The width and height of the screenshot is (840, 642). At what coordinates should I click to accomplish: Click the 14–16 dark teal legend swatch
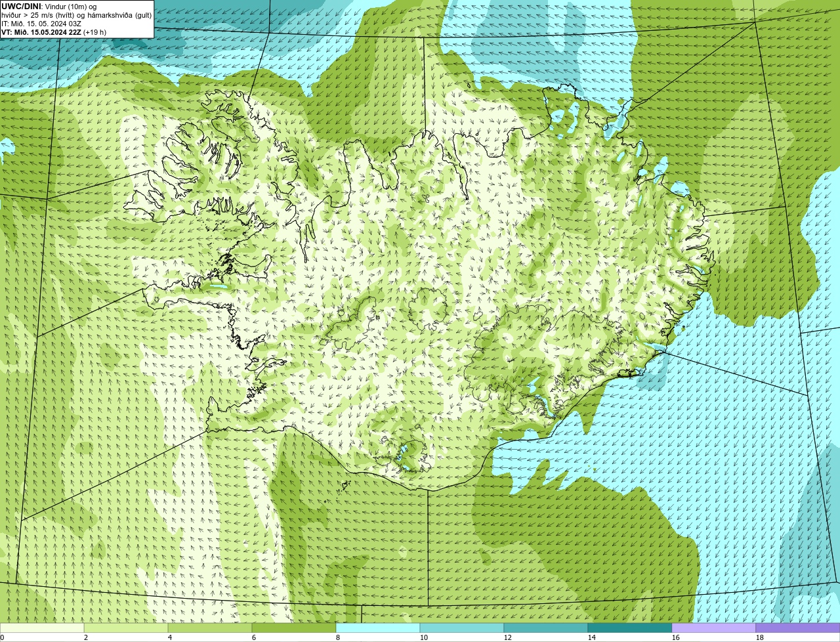pyautogui.click(x=630, y=628)
